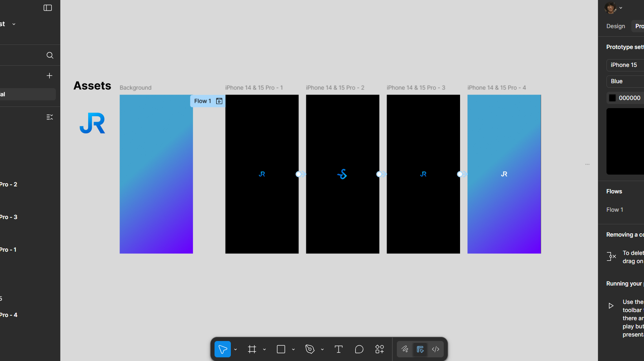Select the Background frame label
644x361 pixels.
tap(135, 88)
